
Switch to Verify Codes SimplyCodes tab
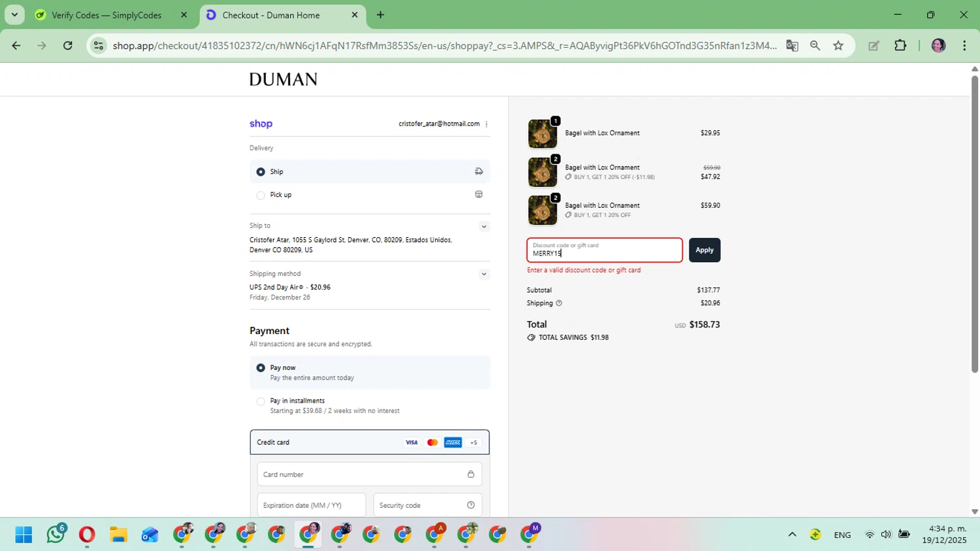click(x=106, y=15)
